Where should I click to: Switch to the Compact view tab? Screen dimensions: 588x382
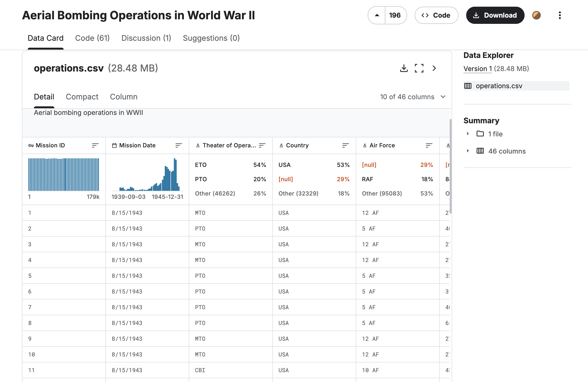click(x=82, y=97)
